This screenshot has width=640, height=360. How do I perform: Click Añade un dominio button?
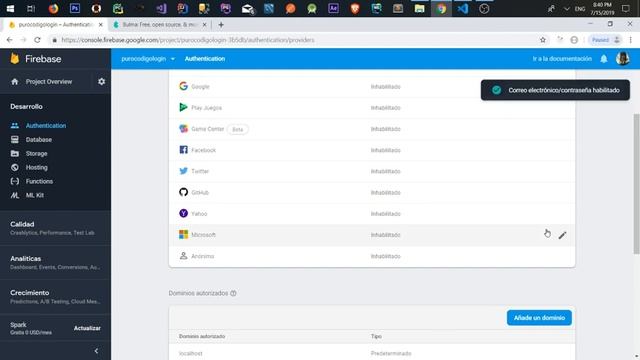tap(539, 318)
